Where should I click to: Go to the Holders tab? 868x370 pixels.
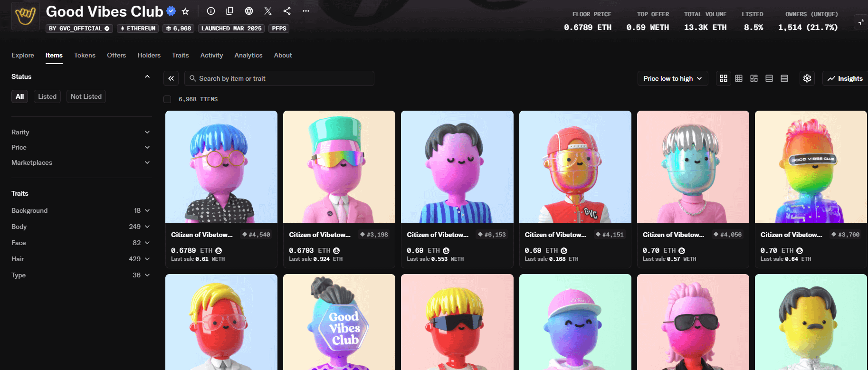pyautogui.click(x=149, y=55)
